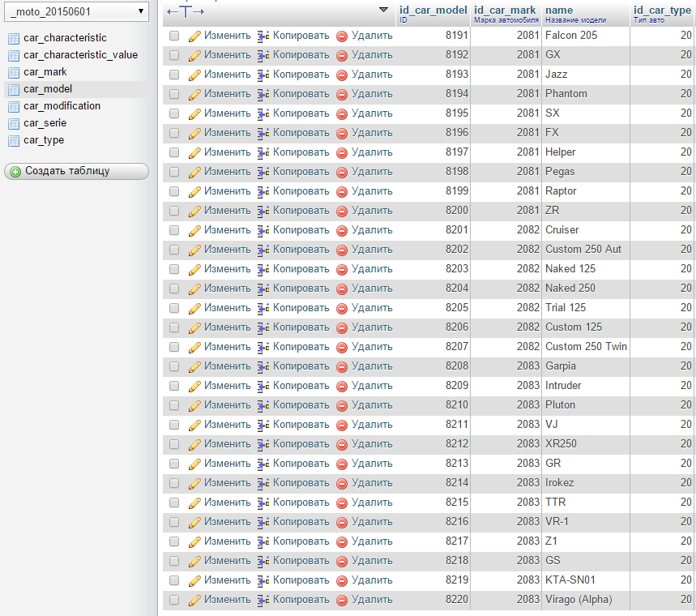Select the checkbox for row 8198 Pegas
Screen dimensions: 696x616
coord(174,172)
